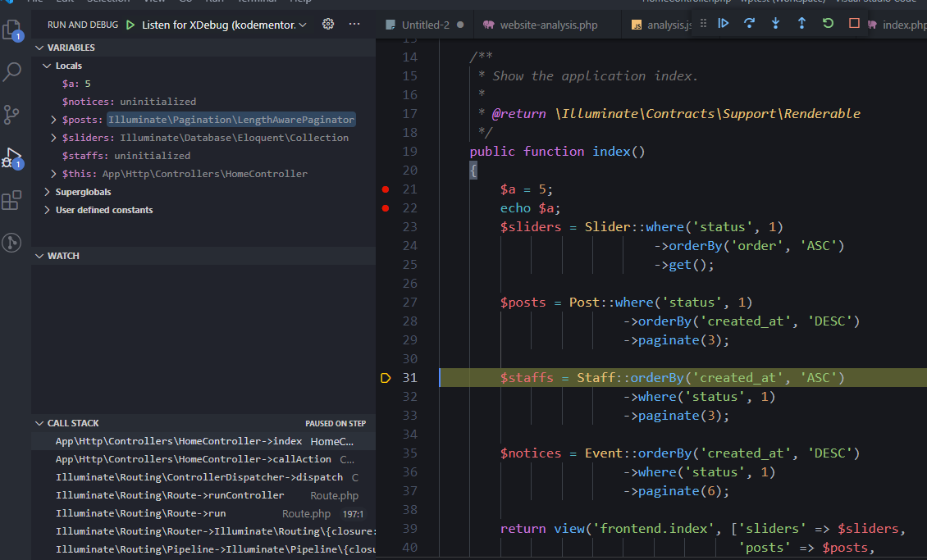Image resolution: width=927 pixels, height=560 pixels.
Task: Click the Step Out debug icon
Action: (801, 24)
